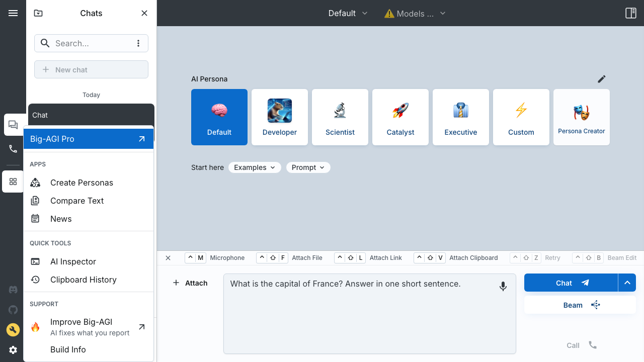
Task: Click the fire icon beside Improve Big-AGI
Action: 35,327
